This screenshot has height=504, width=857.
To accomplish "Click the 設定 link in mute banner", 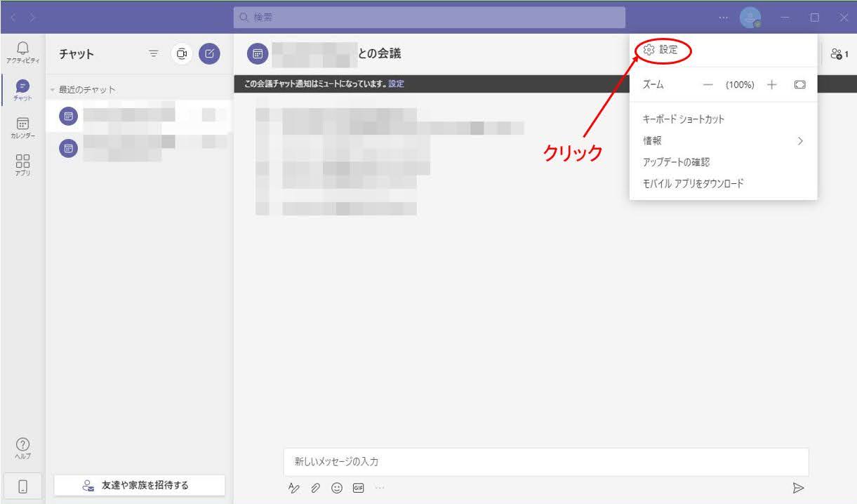I will tap(396, 84).
